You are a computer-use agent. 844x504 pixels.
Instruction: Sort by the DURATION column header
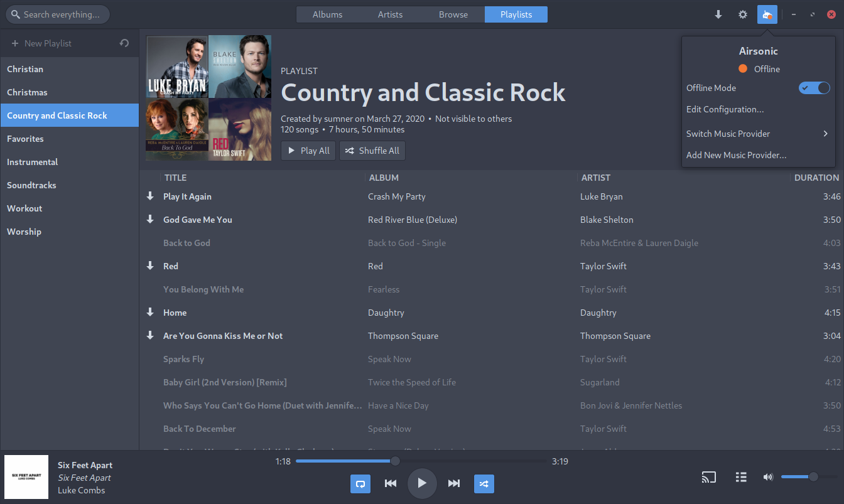[x=816, y=178]
